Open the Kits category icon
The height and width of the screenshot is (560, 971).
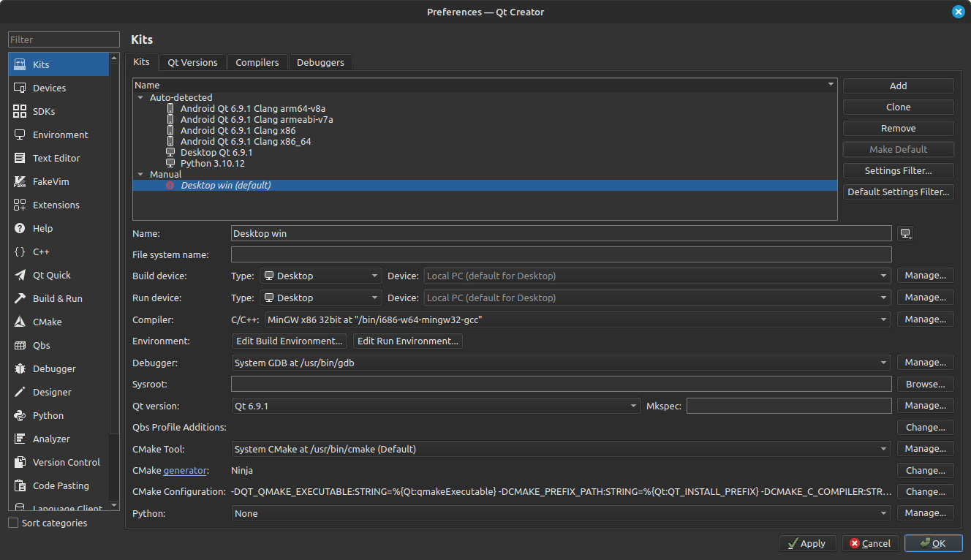[x=20, y=64]
